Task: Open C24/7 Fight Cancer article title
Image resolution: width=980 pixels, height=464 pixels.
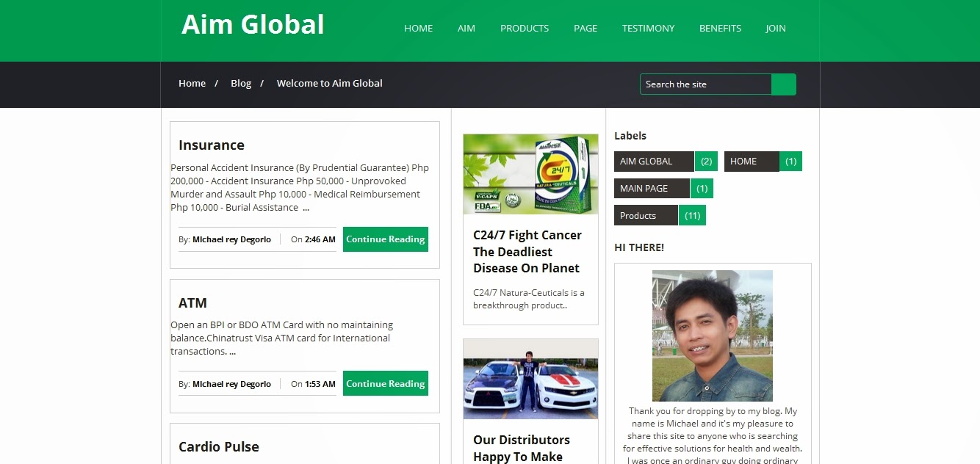Action: pyautogui.click(x=527, y=252)
